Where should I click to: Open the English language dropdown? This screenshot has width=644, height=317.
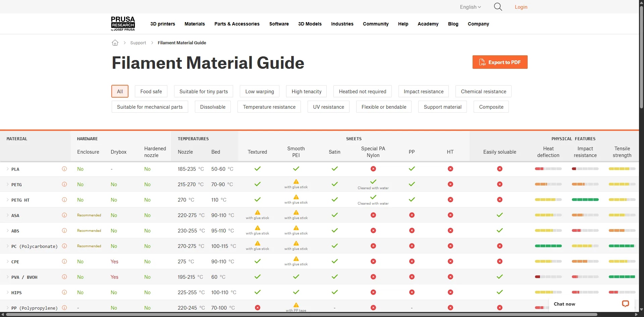pos(470,7)
